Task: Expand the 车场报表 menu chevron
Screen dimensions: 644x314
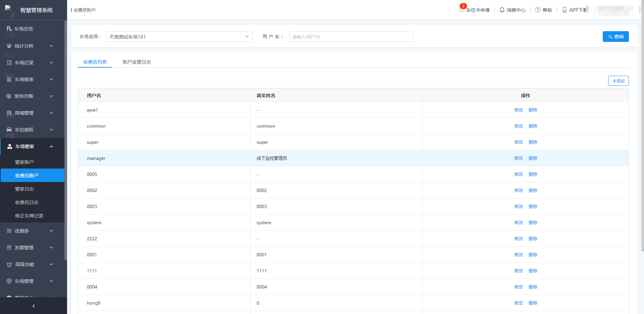Action: pyautogui.click(x=51, y=79)
